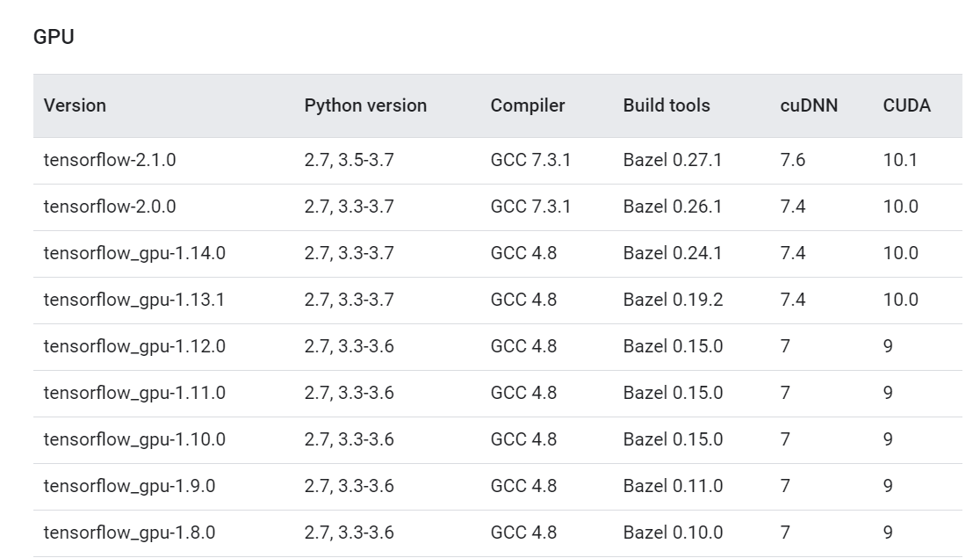This screenshot has height=558, width=980.
Task: Click the tensorflow_gpu-1.14.0 row label
Action: pos(134,254)
